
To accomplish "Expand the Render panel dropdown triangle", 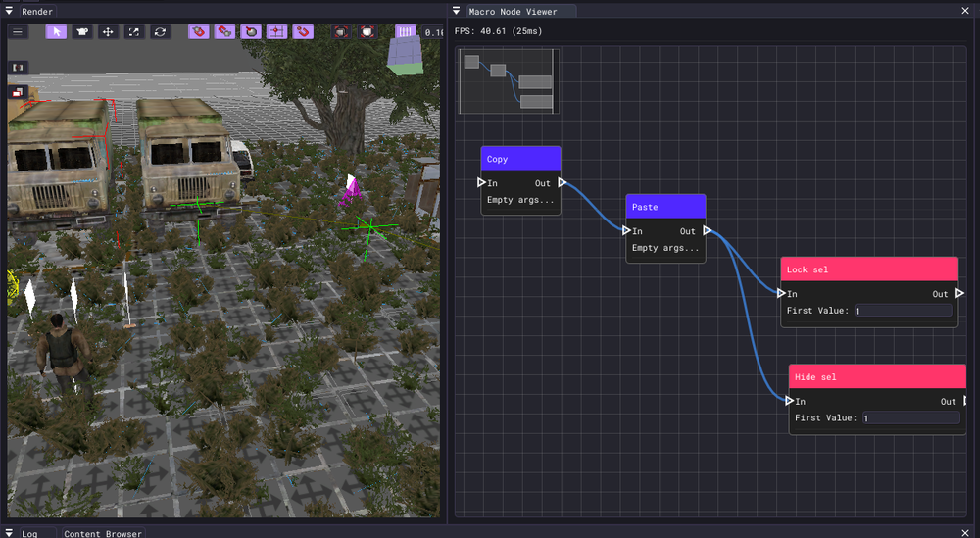I will click(10, 11).
